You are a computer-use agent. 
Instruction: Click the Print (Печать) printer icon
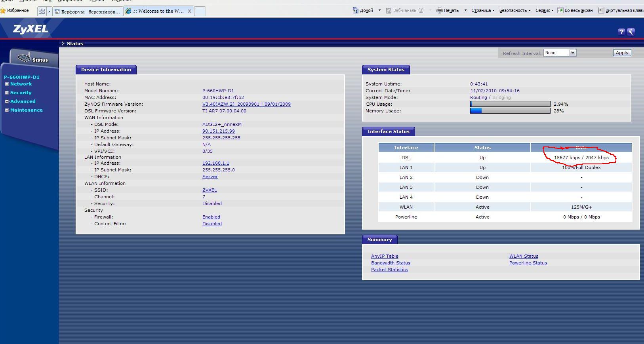(x=439, y=10)
